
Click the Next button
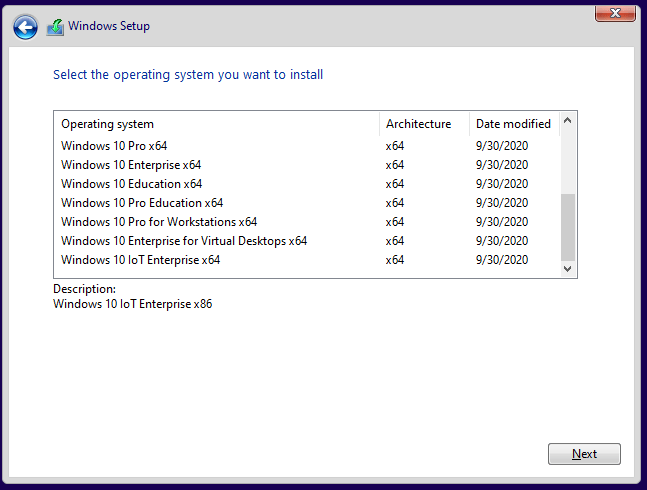(x=584, y=454)
